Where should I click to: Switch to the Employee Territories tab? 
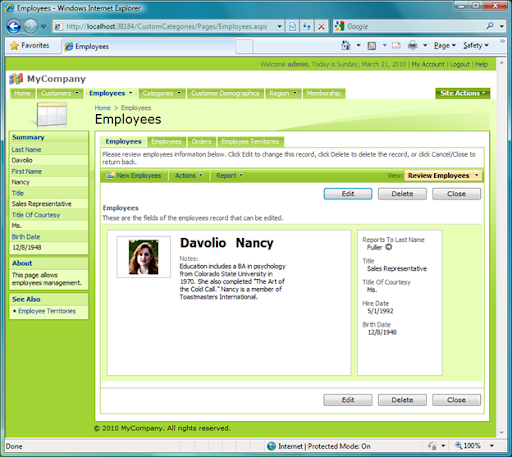click(250, 142)
